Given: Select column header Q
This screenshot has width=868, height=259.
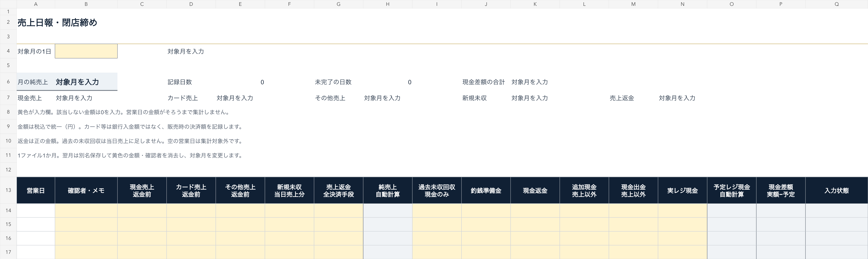Looking at the screenshot, I should [837, 4].
